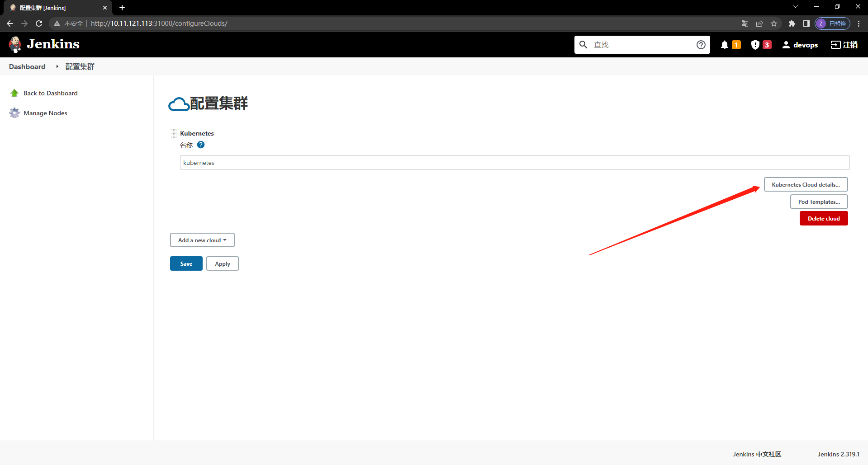The width and height of the screenshot is (868, 465).
Task: Expand Kubernetes Cloud details
Action: [806, 184]
